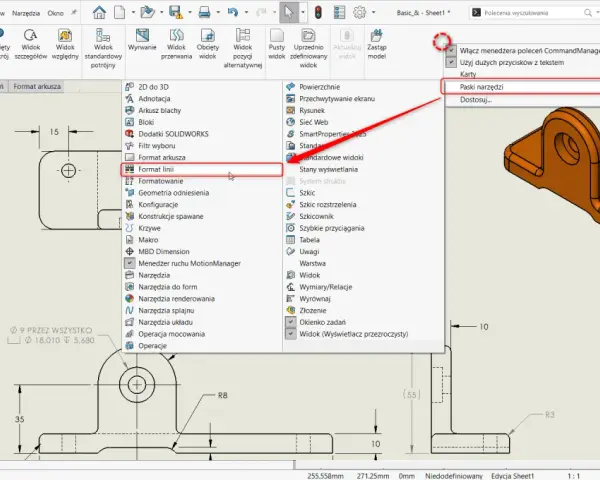Select Adnotacja toolbar entry
Image resolution: width=600 pixels, height=480 pixels.
(202, 99)
